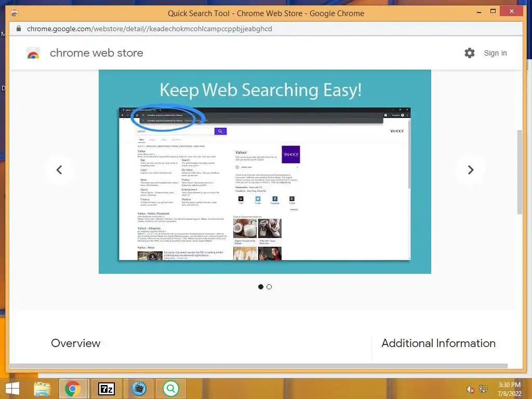532x399 pixels.
Task: View site security lock icon
Action: coord(19,29)
